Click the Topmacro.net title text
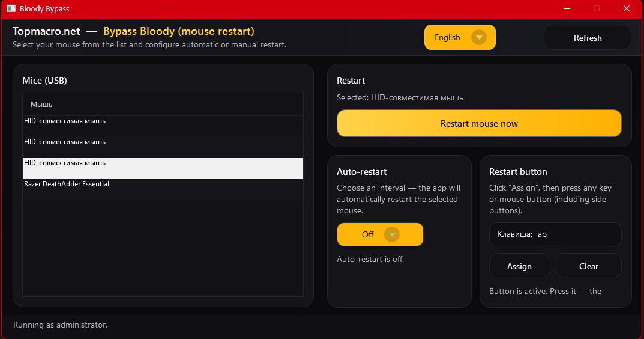Viewport: 644px width, 339px height. click(x=46, y=31)
